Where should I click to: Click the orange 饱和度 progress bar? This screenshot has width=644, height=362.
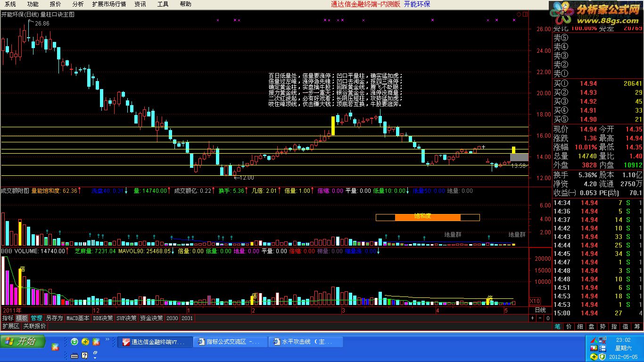pyautogui.click(x=427, y=217)
